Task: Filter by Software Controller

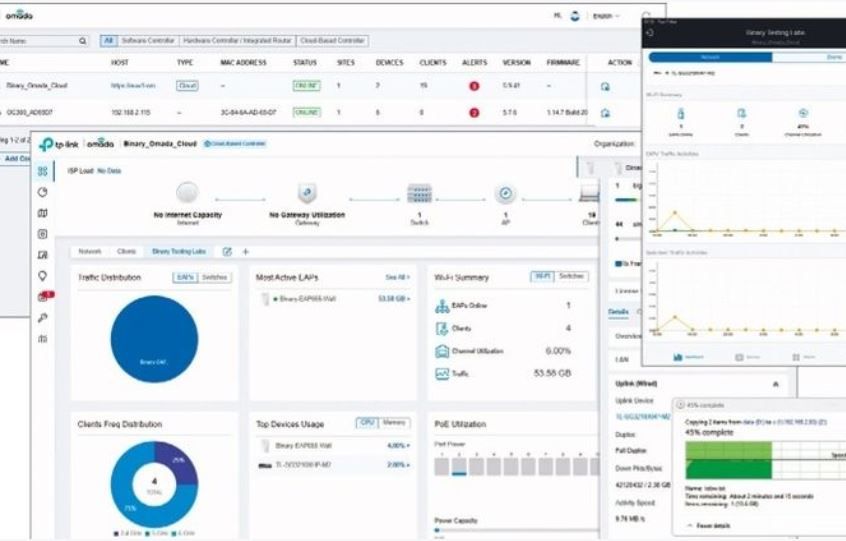Action: point(148,40)
